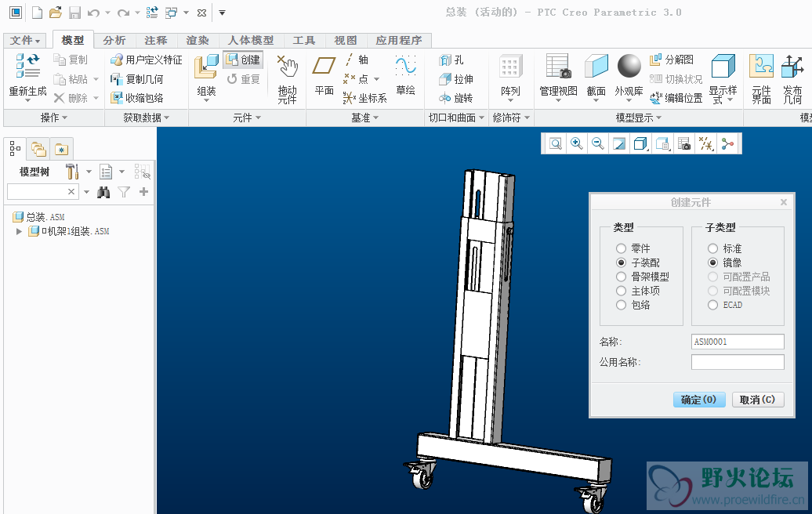Select the 零件 (Part) type radio
The width and height of the screenshot is (812, 514).
pos(622,248)
